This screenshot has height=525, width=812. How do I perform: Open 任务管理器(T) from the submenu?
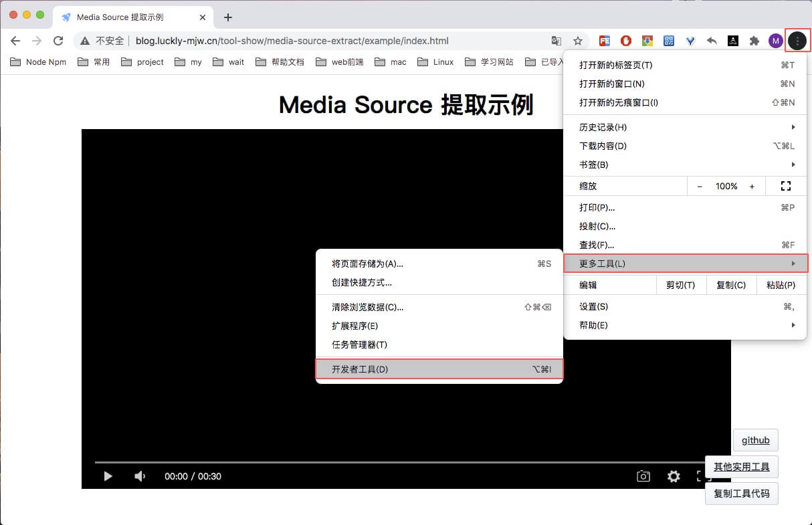439,344
